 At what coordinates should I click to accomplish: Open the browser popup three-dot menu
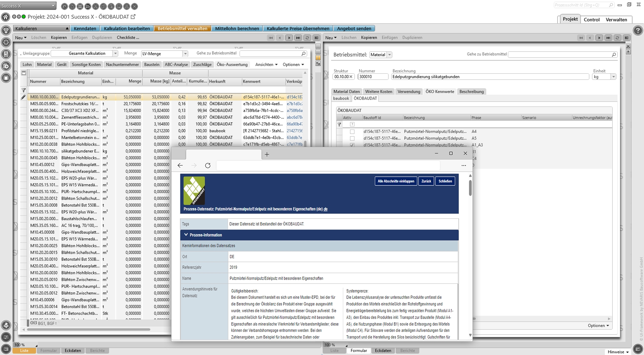[x=464, y=165]
